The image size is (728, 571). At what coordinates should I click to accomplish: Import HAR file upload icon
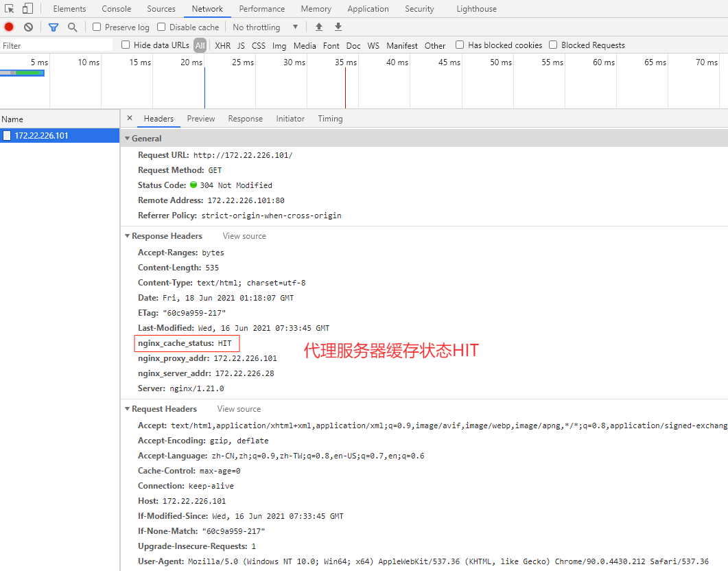pos(319,27)
